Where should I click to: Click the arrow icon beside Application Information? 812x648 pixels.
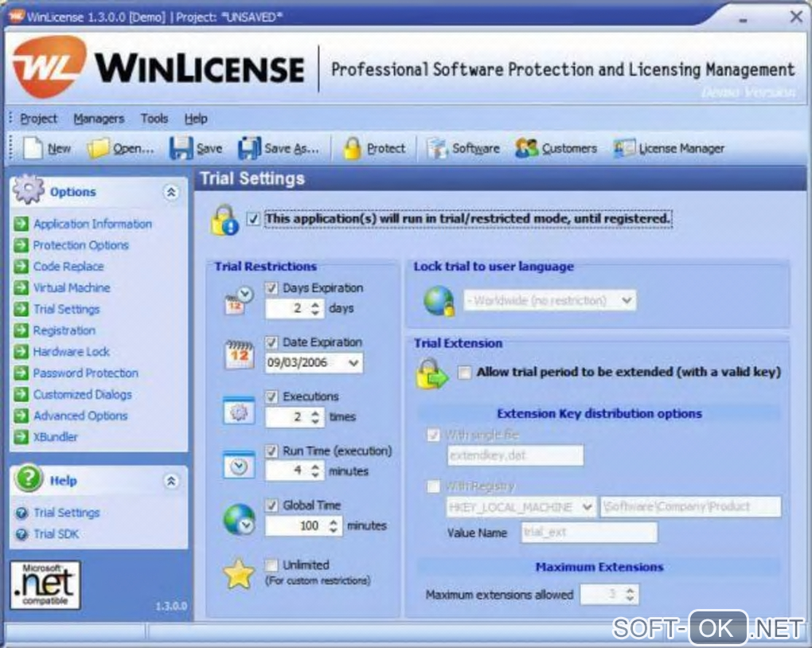21,224
